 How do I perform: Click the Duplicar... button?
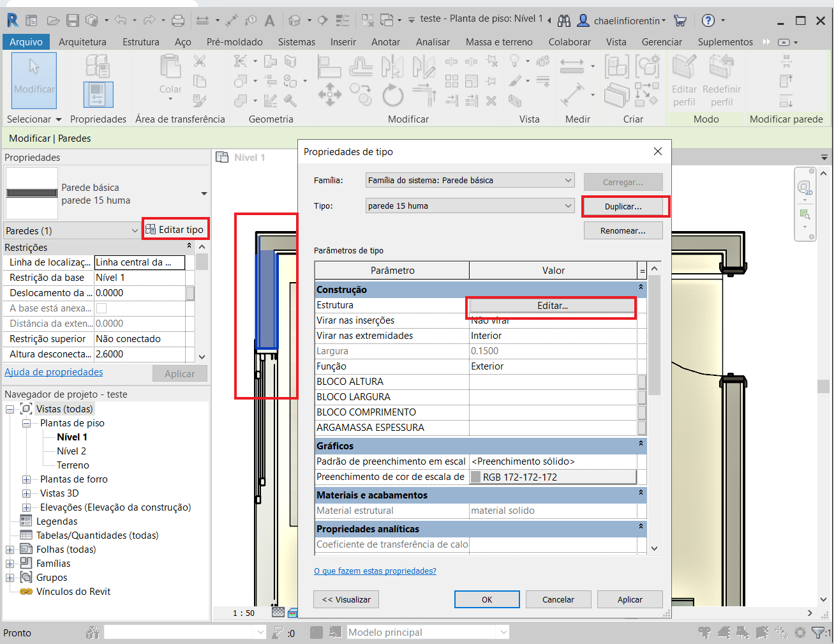[x=623, y=207]
